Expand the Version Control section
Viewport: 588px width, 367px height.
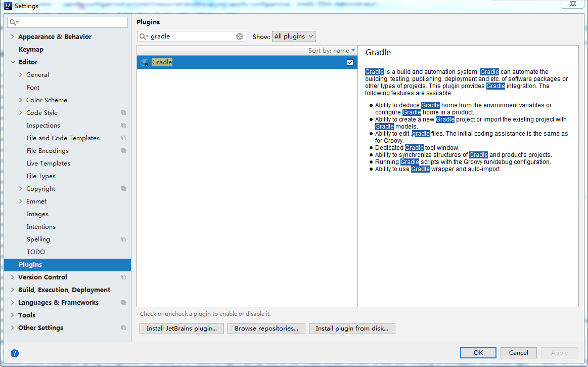pos(13,277)
